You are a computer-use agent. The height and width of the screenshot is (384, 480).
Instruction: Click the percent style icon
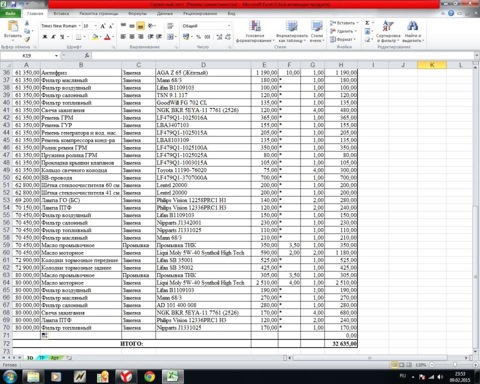pos(198,37)
